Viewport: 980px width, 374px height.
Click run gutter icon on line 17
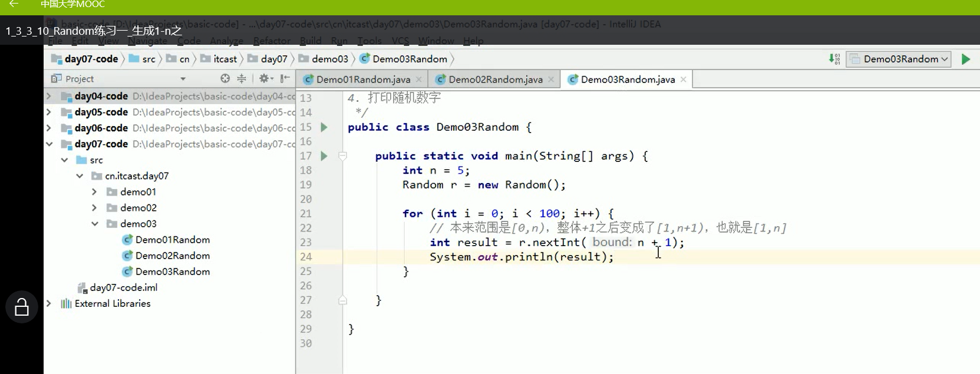pos(324,156)
